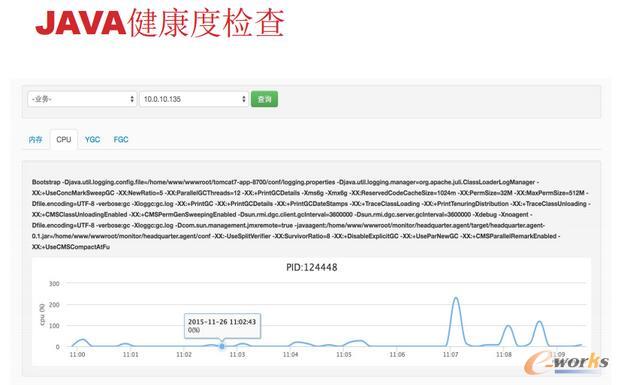Click the JVM arguments text starting with Bootstrap
The image size is (619, 385).
click(311, 214)
